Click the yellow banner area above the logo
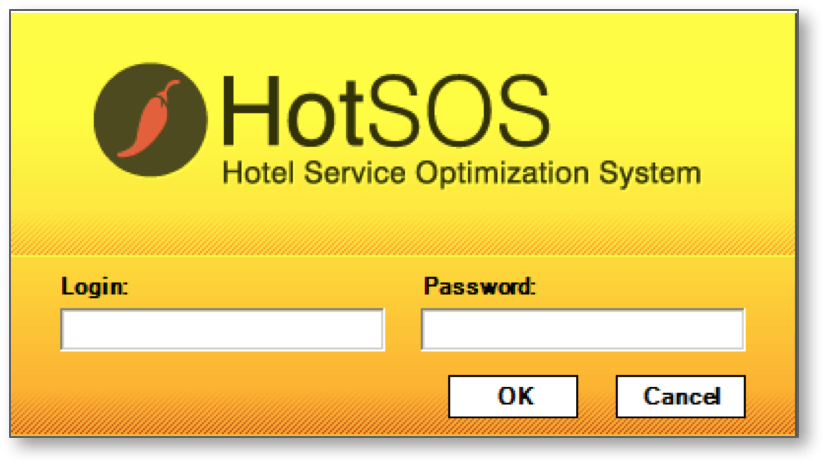Image resolution: width=824 pixels, height=463 pixels. click(x=403, y=36)
